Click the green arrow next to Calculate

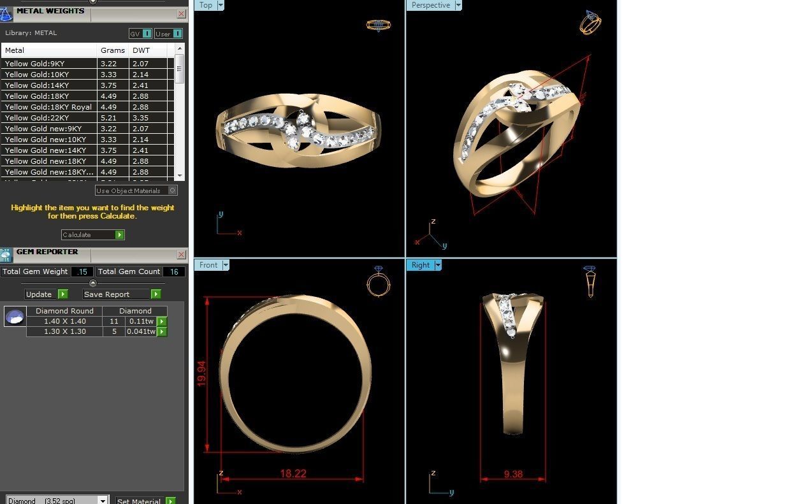(x=119, y=235)
